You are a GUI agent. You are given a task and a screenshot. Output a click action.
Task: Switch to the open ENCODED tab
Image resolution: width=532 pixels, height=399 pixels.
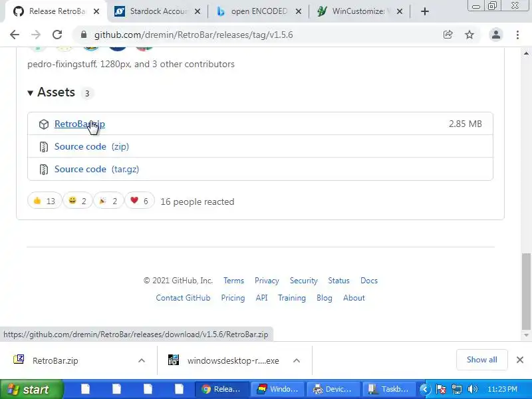click(x=258, y=11)
